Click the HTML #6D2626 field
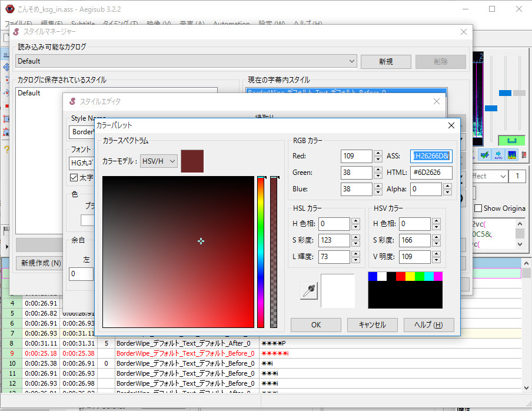The height and width of the screenshot is (411, 532). 431,173
